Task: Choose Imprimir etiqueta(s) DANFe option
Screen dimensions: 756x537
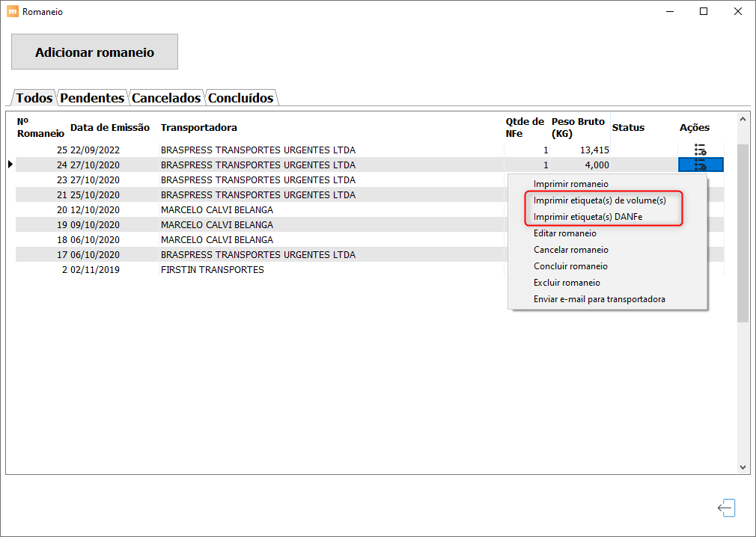Action: 588,217
